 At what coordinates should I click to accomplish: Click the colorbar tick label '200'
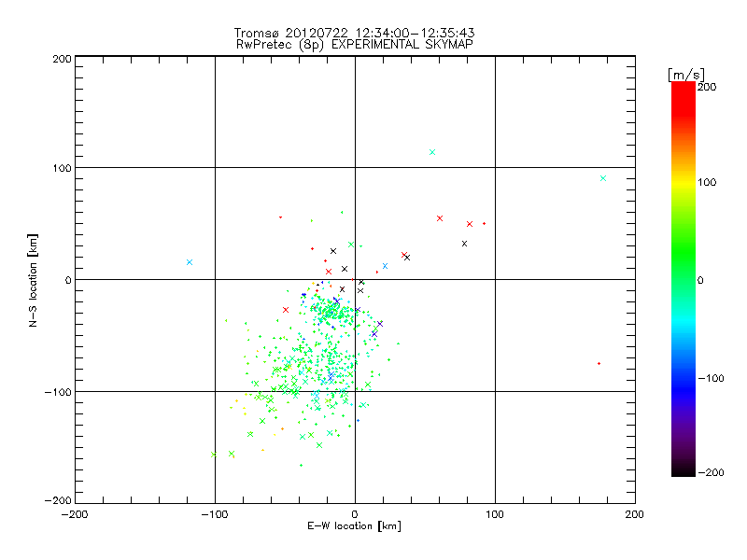coord(707,87)
